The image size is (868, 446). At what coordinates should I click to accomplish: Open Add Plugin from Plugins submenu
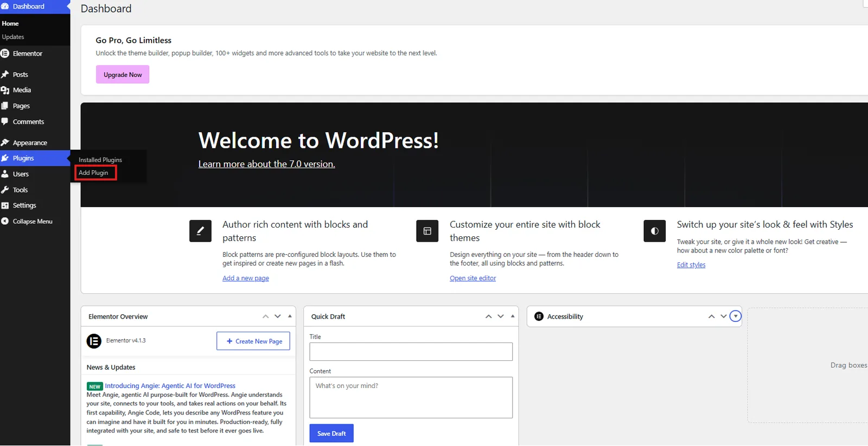[x=93, y=173]
